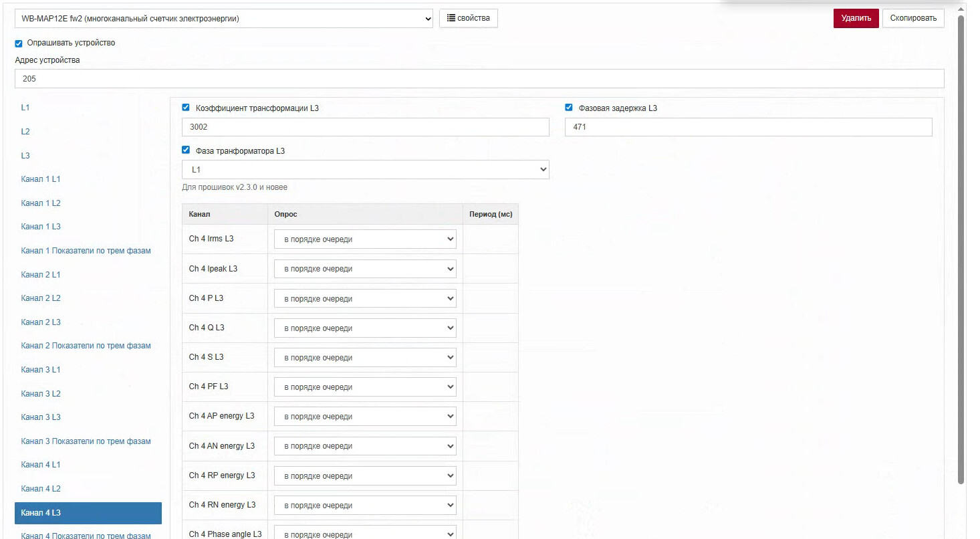Open the Канал 4 L2 tab

pos(41,489)
